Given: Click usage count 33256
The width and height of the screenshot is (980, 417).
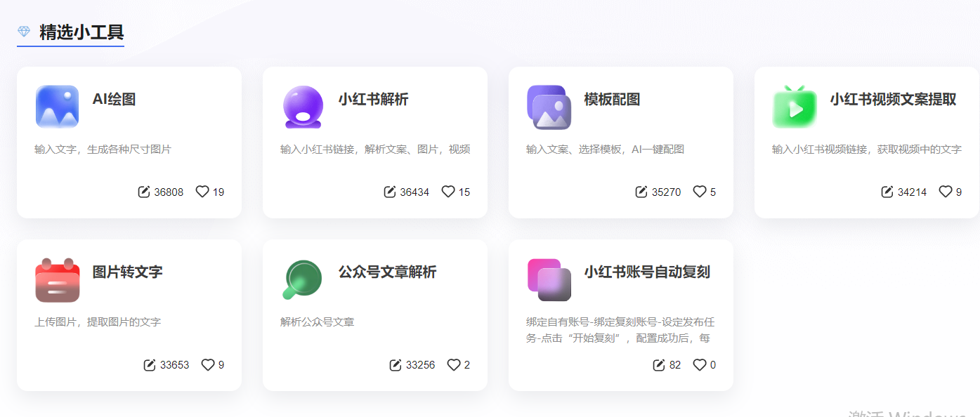Looking at the screenshot, I should coord(420,365).
